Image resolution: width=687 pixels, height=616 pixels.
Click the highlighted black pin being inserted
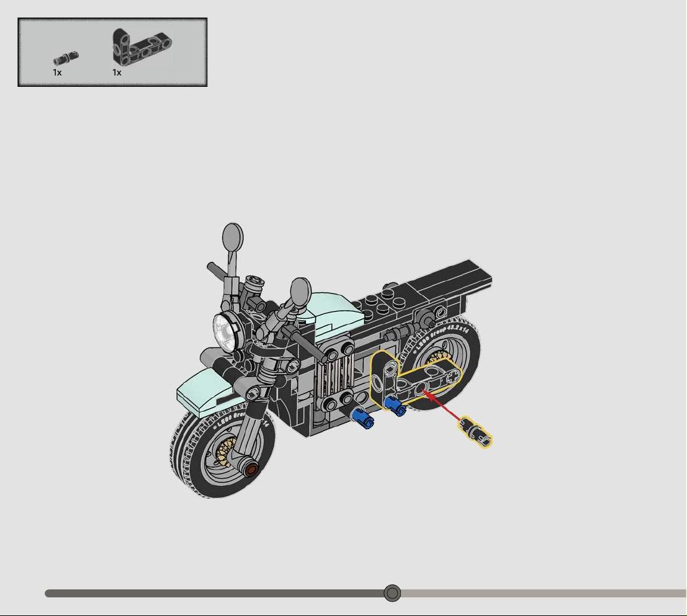[475, 432]
